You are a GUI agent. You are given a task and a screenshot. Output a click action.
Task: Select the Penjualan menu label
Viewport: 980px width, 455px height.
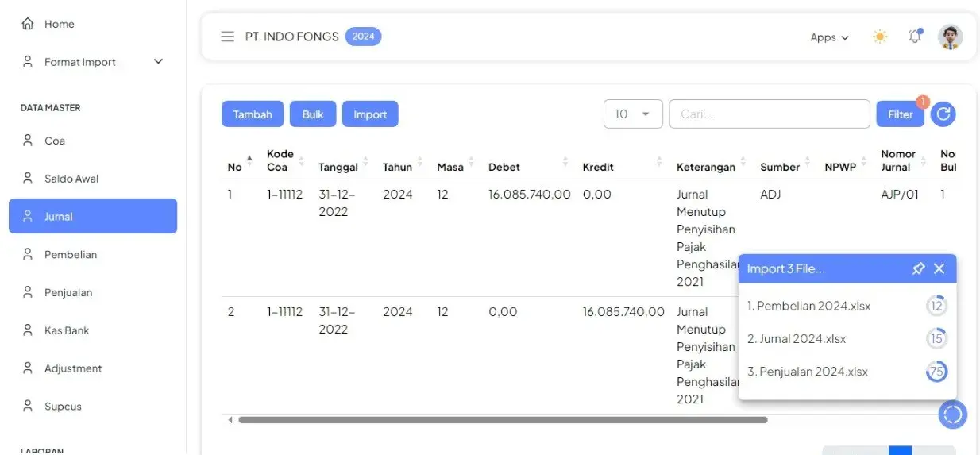[x=68, y=292]
